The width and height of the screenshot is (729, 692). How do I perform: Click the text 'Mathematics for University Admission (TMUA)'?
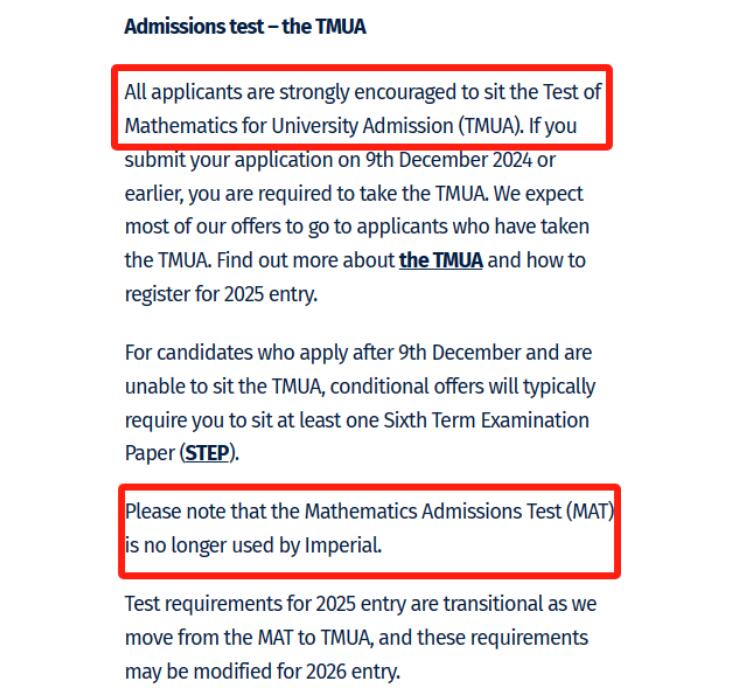tap(322, 126)
